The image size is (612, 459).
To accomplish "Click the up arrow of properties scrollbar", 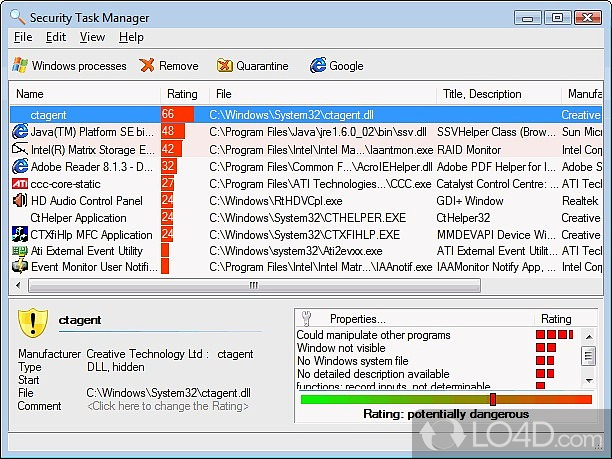I will click(589, 336).
